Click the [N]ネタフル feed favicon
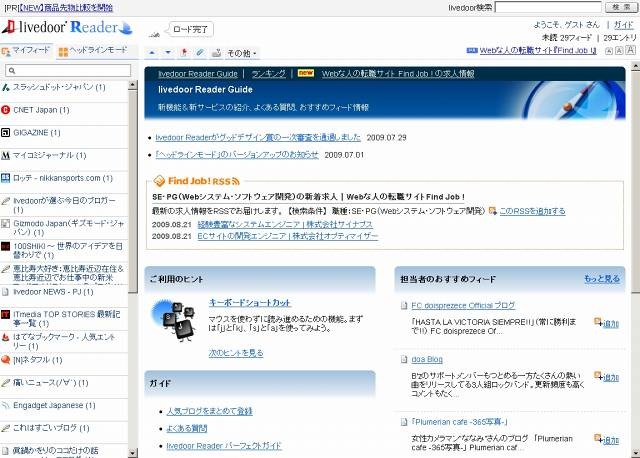 [x=5, y=360]
